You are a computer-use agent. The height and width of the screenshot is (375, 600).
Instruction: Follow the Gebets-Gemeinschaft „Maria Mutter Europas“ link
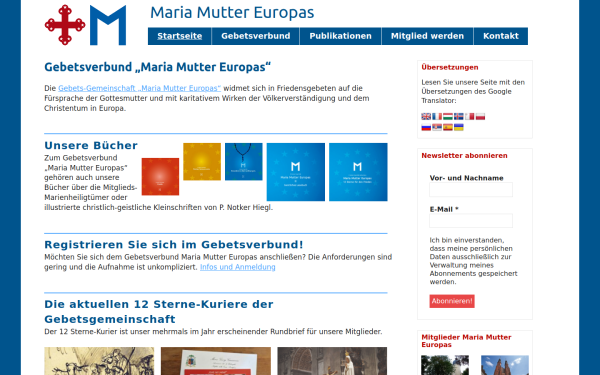139,88
